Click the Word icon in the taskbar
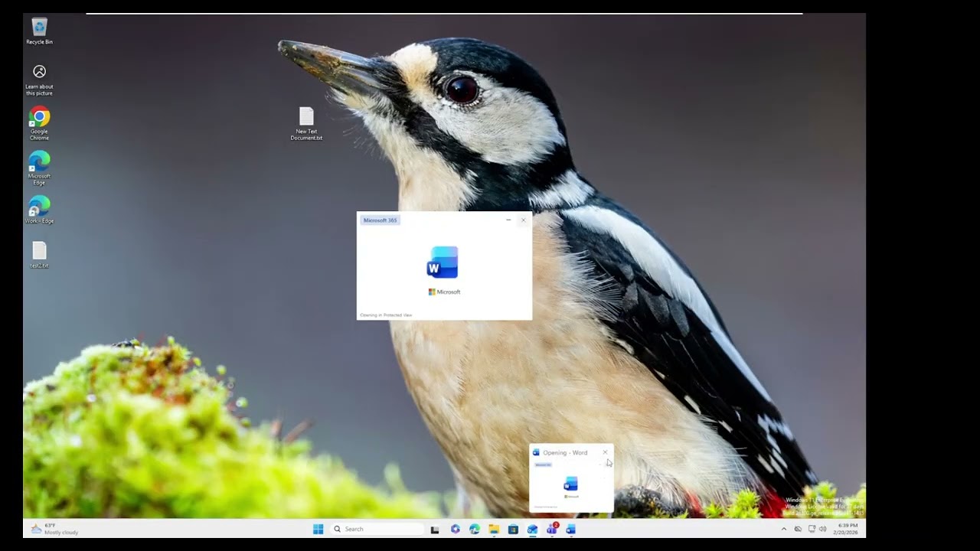The height and width of the screenshot is (551, 980). pyautogui.click(x=570, y=529)
